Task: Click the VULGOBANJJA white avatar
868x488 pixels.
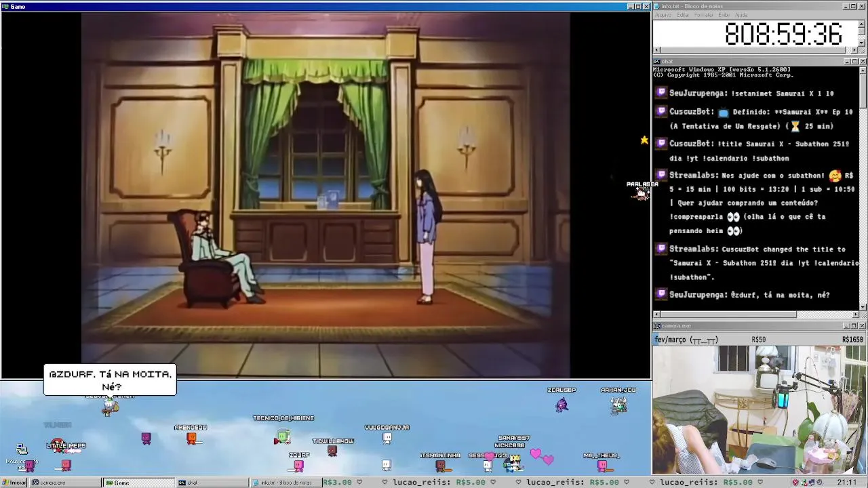Action: coord(387,438)
